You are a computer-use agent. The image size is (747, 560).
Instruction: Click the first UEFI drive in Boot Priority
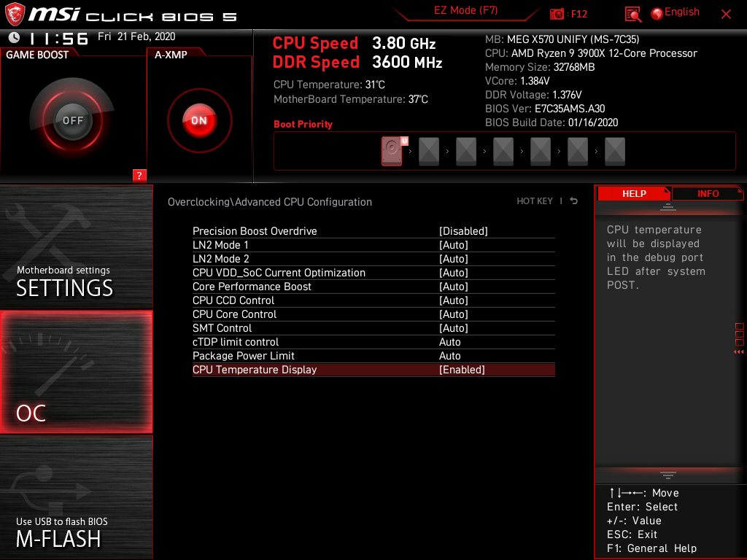coord(392,151)
